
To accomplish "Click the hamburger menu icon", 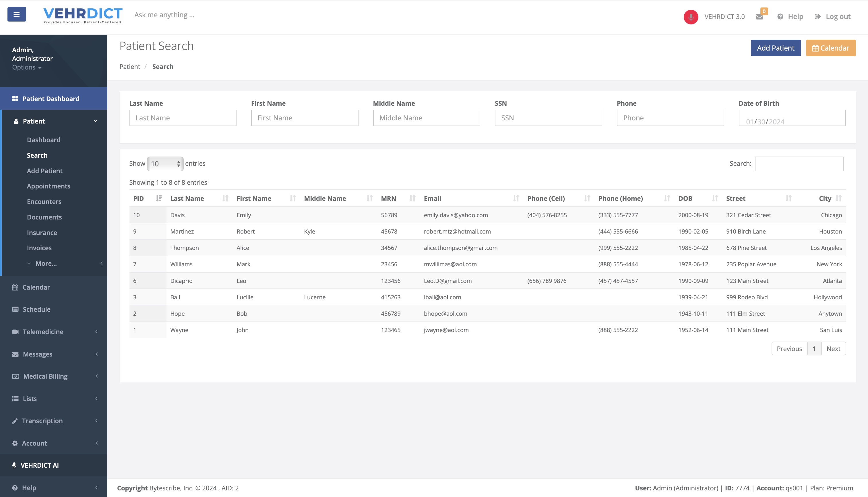I will tap(16, 14).
